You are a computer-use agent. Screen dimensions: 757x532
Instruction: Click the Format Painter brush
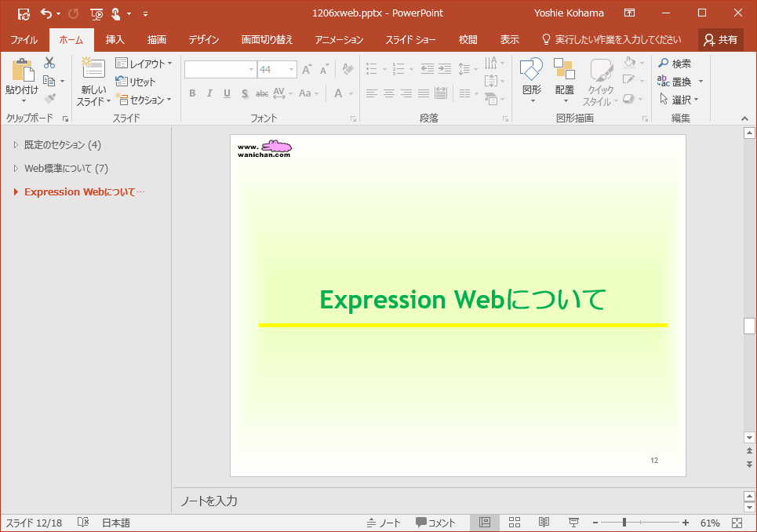pyautogui.click(x=49, y=99)
